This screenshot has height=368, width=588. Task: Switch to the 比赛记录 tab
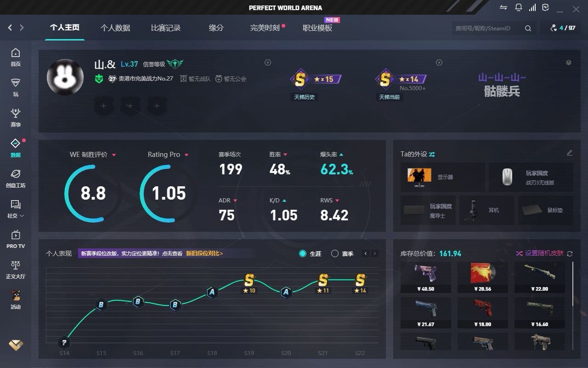166,28
